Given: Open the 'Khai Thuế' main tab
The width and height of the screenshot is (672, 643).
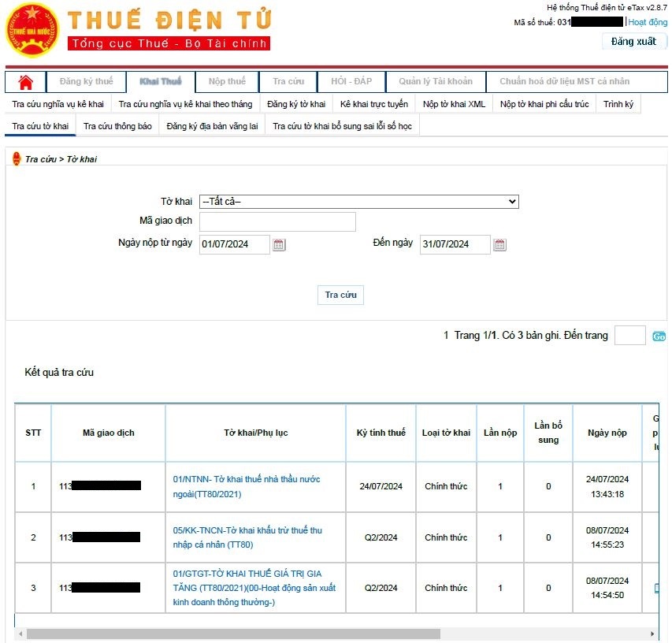Looking at the screenshot, I should tap(161, 82).
